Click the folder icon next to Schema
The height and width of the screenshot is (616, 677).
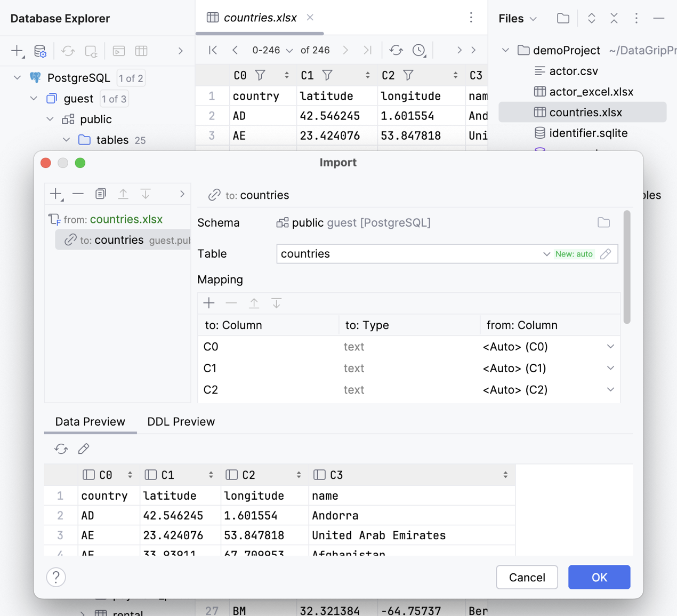click(603, 222)
